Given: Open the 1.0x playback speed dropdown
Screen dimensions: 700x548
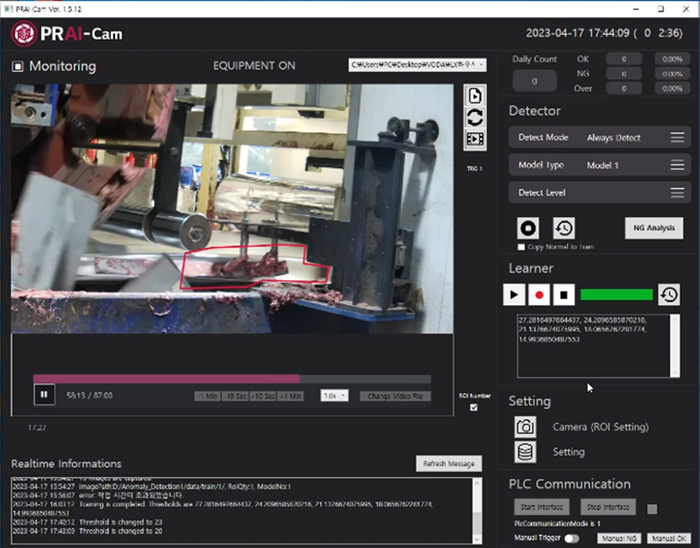Looking at the screenshot, I should point(334,396).
